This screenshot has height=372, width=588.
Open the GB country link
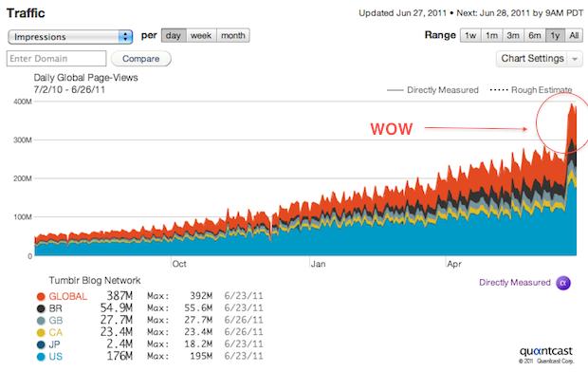pyautogui.click(x=56, y=321)
